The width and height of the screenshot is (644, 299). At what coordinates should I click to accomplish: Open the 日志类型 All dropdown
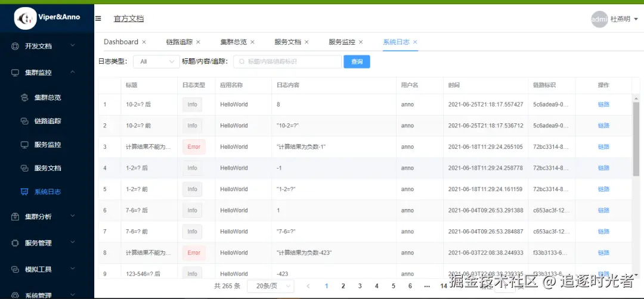coord(156,61)
